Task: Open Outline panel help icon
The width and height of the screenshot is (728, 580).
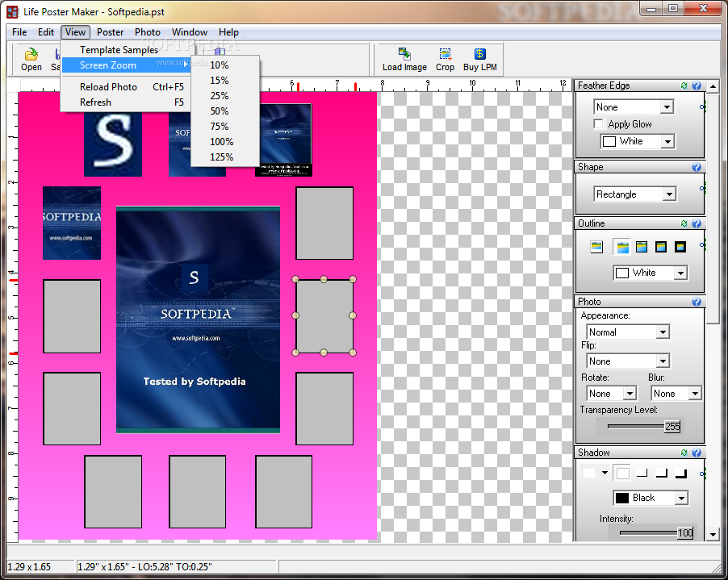Action: pyautogui.click(x=697, y=223)
